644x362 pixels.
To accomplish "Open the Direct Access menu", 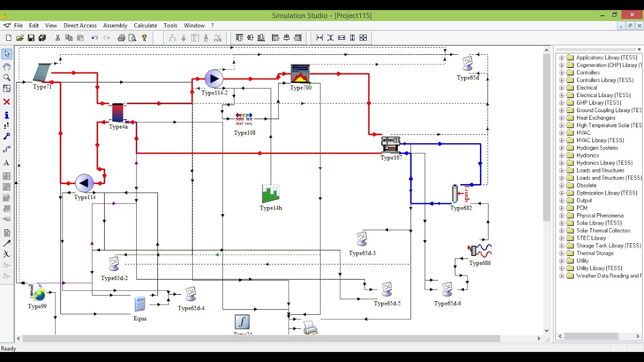I will (x=80, y=26).
